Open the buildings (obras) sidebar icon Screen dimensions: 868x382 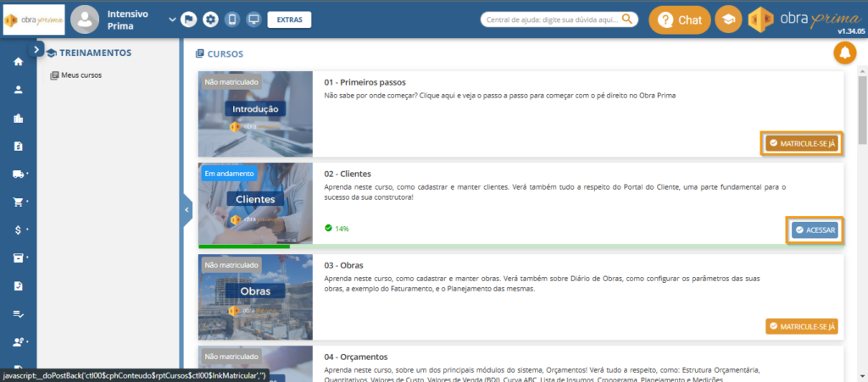pyautogui.click(x=19, y=118)
